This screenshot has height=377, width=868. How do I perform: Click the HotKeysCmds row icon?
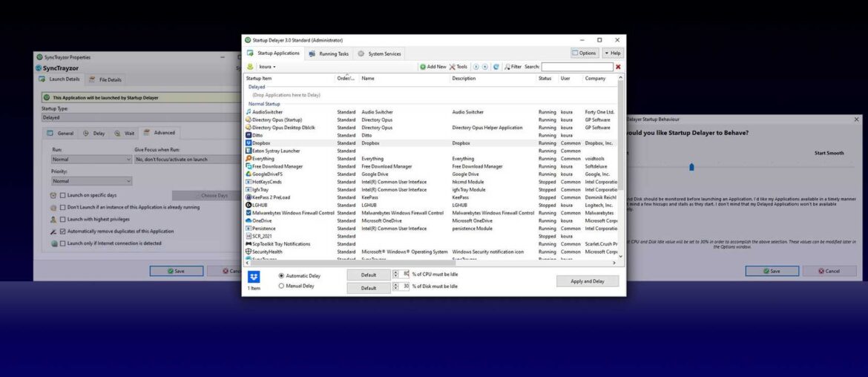point(249,182)
